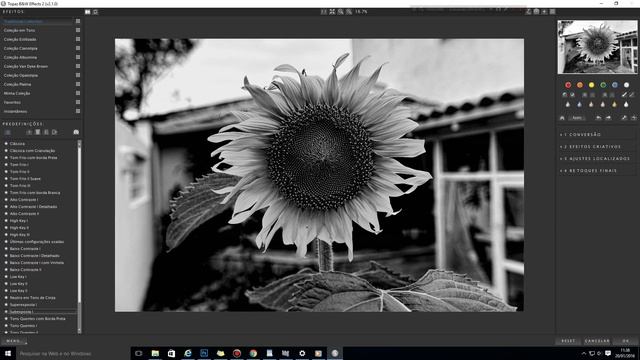Open Coleção Van Dyke Brown collection
640x360 pixels.
[26, 66]
